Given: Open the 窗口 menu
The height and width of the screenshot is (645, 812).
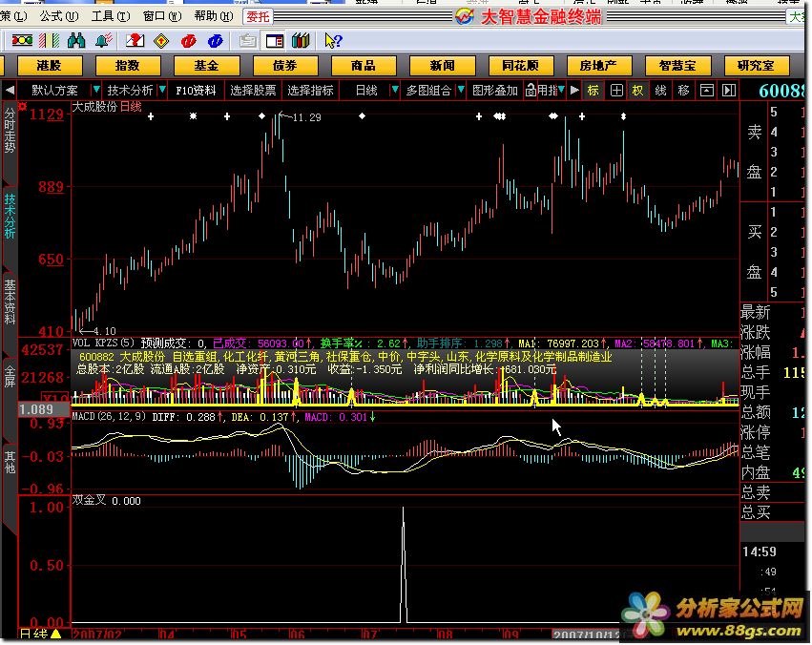Looking at the screenshot, I should (x=162, y=16).
